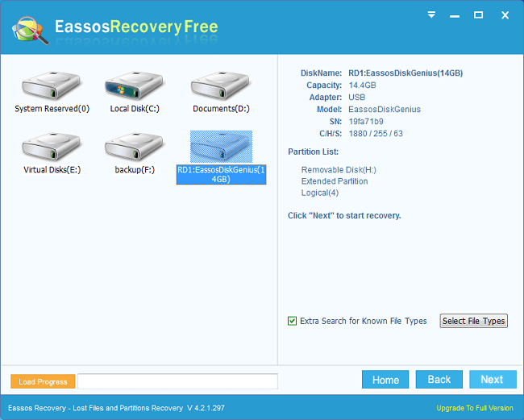Toggle Extra Search for Known File Types checkbox
Screen dimensions: 524x420
click(292, 321)
